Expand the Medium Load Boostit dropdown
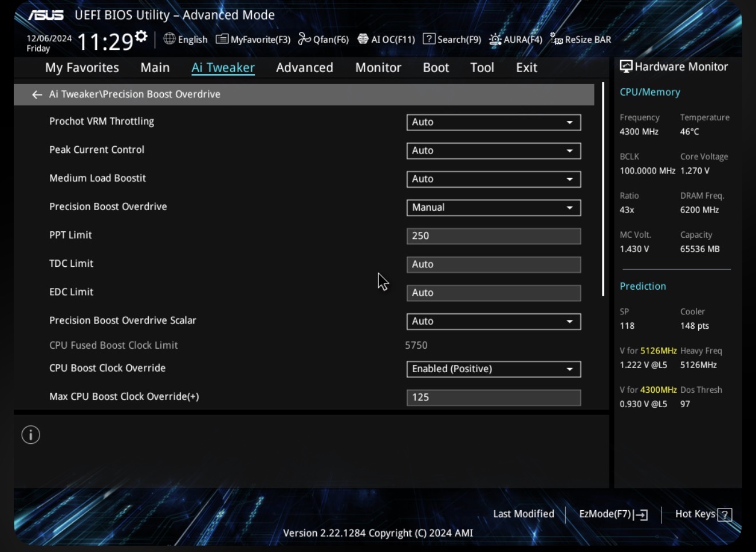Image resolution: width=756 pixels, height=552 pixels. pos(494,179)
